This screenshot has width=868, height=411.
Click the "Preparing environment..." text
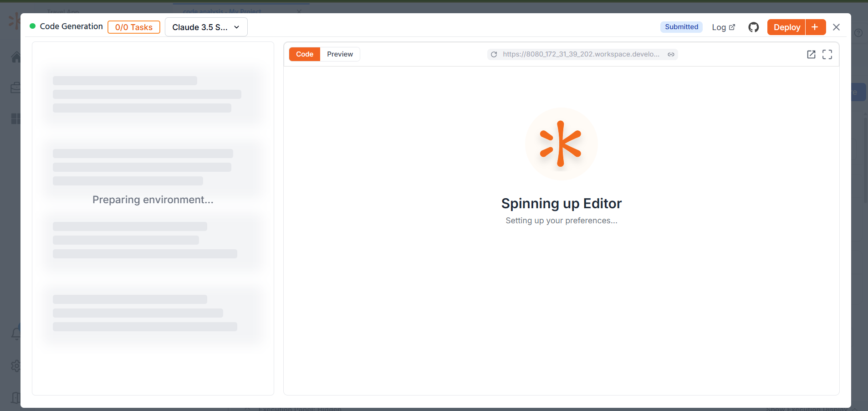(x=153, y=200)
